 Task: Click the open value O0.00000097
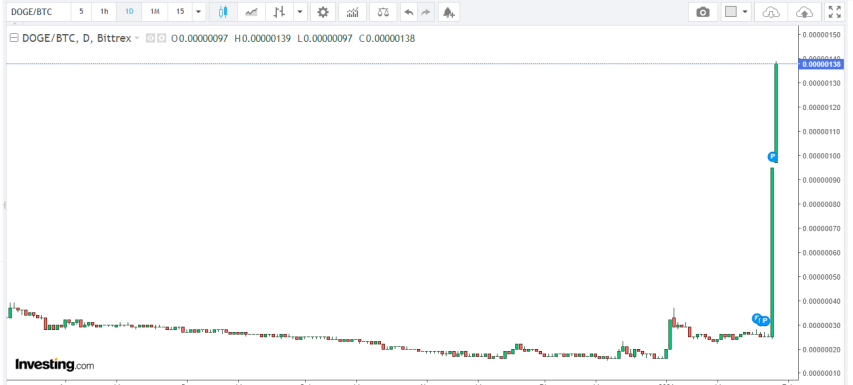(x=199, y=39)
